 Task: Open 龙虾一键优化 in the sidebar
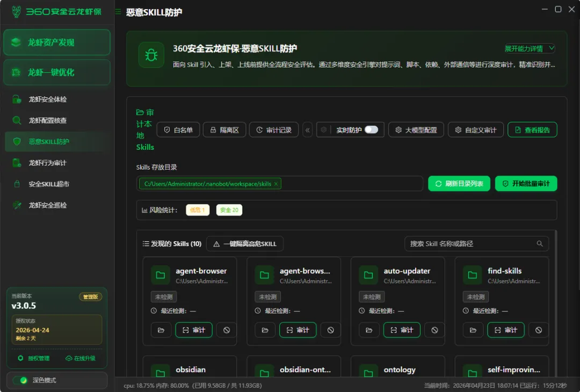tap(57, 72)
